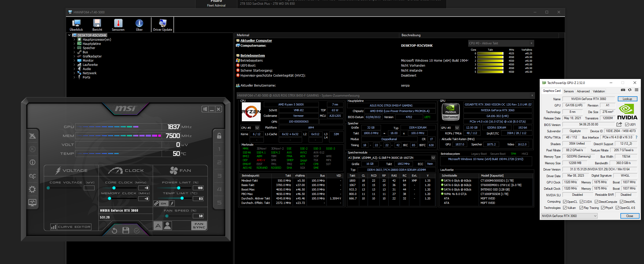Reset Afterburner settings to default
This screenshot has height=264, width=644.
(114, 231)
